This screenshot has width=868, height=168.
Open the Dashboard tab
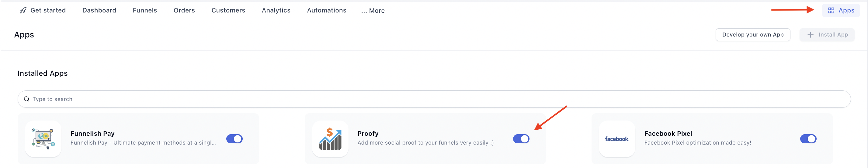pyautogui.click(x=99, y=10)
